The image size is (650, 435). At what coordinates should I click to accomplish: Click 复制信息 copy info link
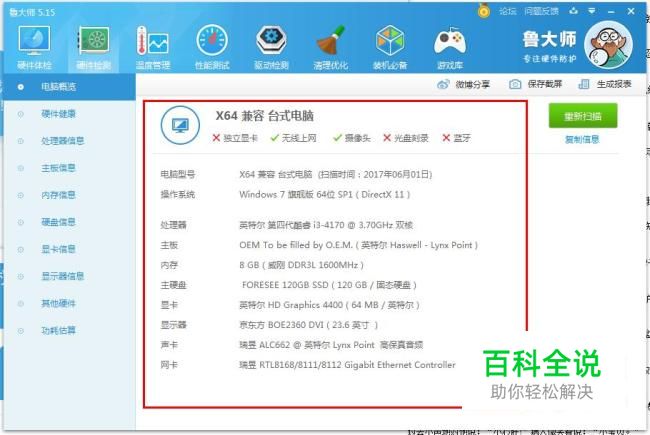click(582, 139)
